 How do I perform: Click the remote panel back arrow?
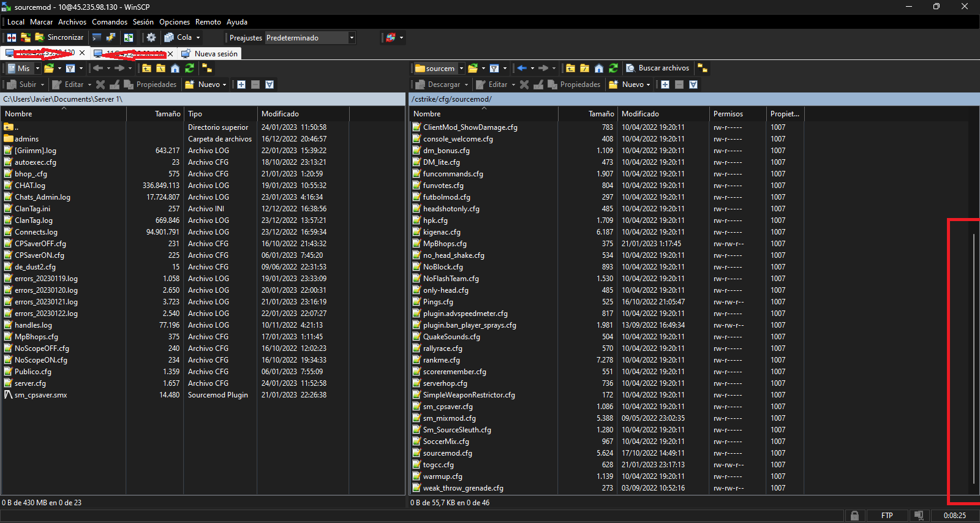coord(522,68)
